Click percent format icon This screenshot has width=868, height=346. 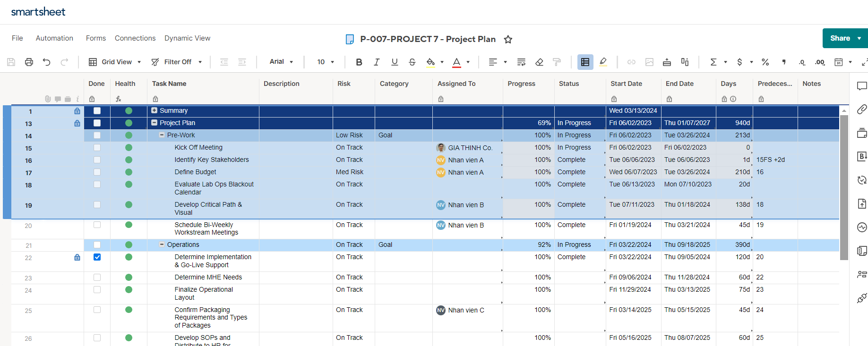click(765, 62)
